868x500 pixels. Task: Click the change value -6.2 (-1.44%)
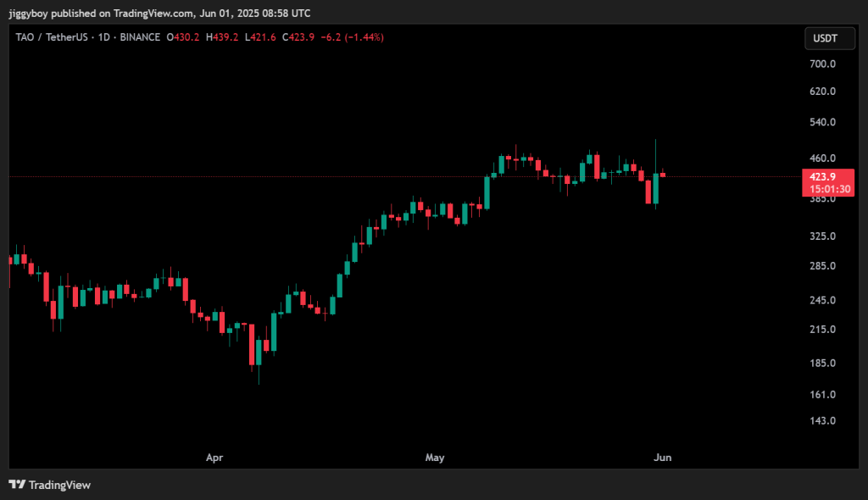[x=352, y=37]
